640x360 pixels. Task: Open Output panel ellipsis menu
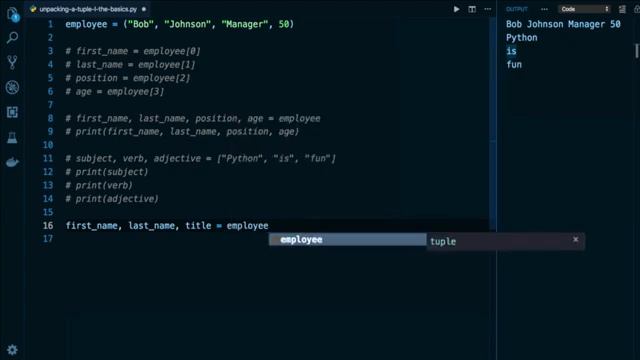[x=544, y=9]
